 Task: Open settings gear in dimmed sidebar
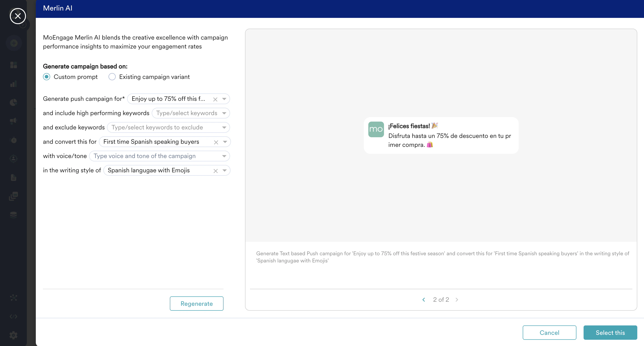tap(13, 335)
